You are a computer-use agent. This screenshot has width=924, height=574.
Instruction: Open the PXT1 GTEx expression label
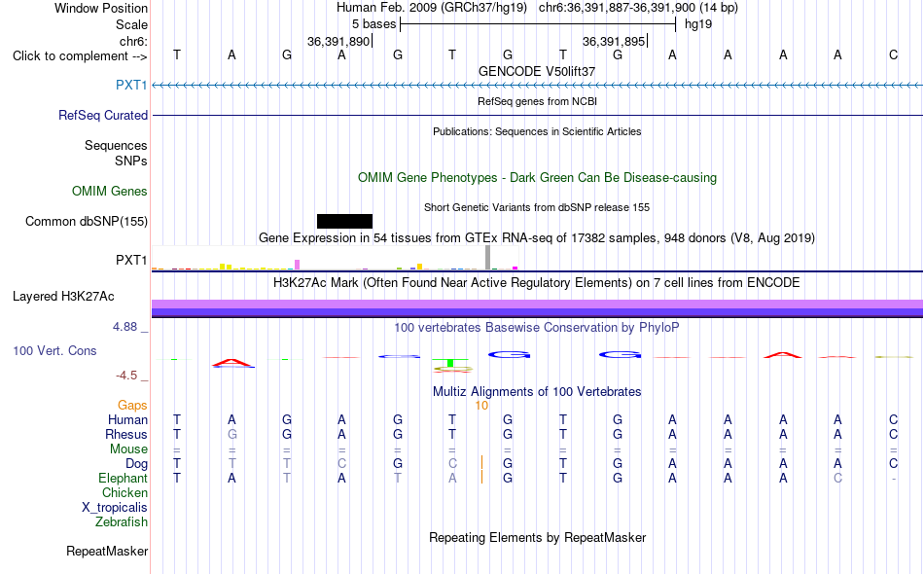[x=131, y=260]
